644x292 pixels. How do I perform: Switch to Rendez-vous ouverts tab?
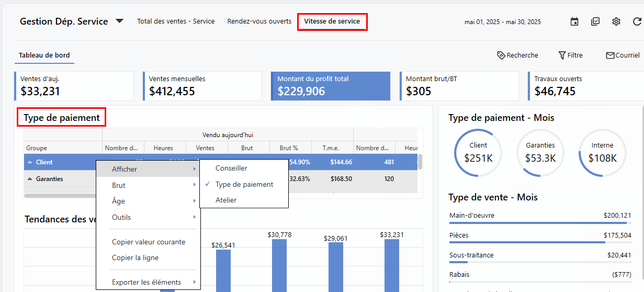(259, 21)
